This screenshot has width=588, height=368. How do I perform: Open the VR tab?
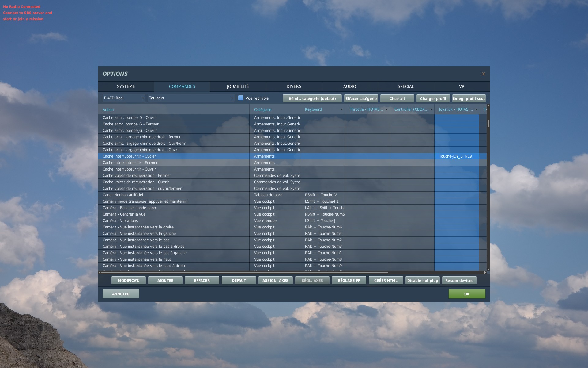[x=462, y=86]
